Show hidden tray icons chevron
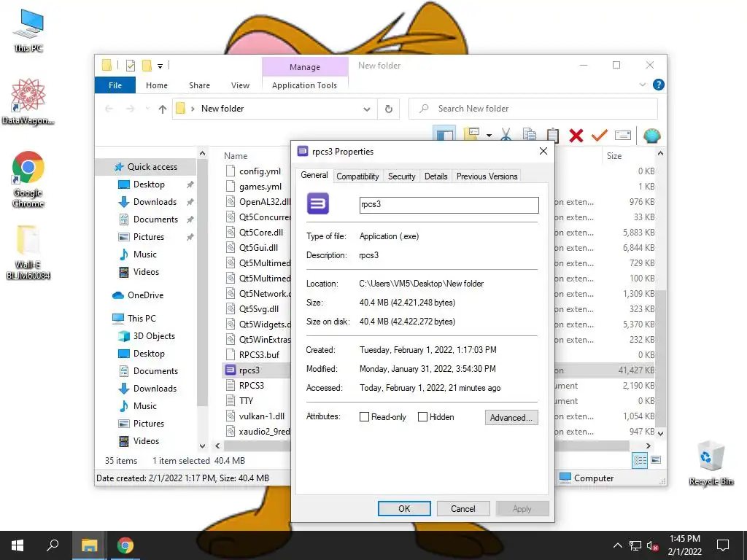Screen dimensions: 747x560 pyautogui.click(x=617, y=545)
